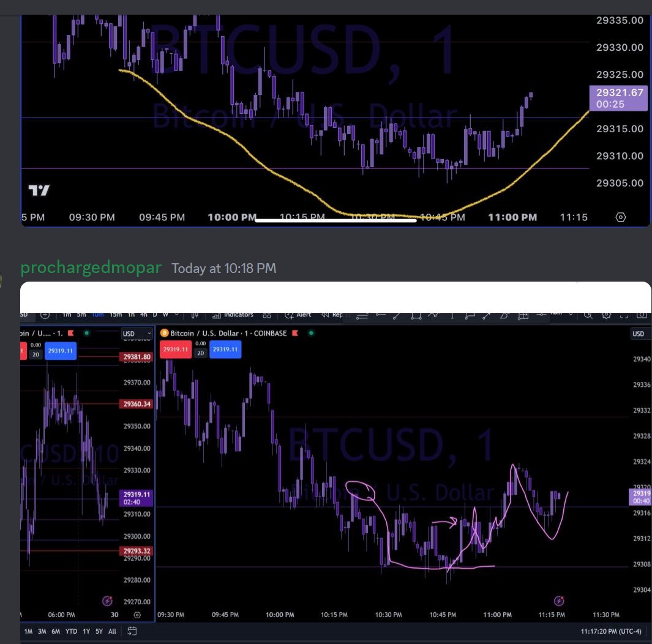Expand the timeframe list chevron after W
Image resolution: width=652 pixels, height=644 pixels.
click(177, 315)
